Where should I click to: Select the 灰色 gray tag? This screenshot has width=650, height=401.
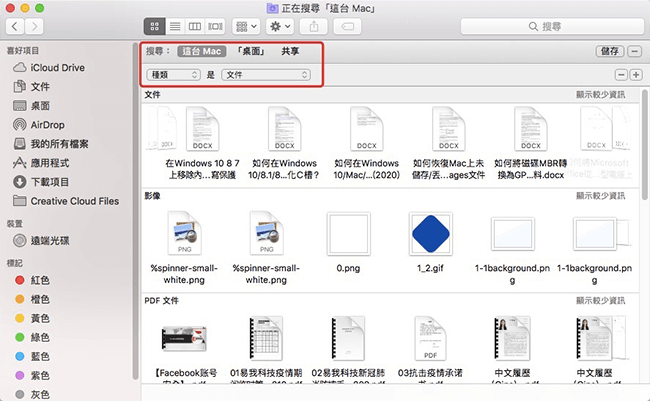tap(32, 394)
